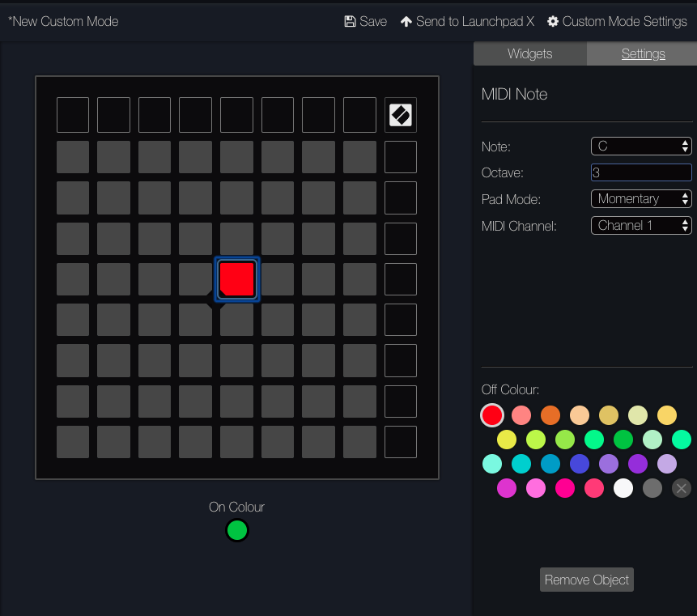
Task: Select the red Off Colour swatch
Action: 492,415
